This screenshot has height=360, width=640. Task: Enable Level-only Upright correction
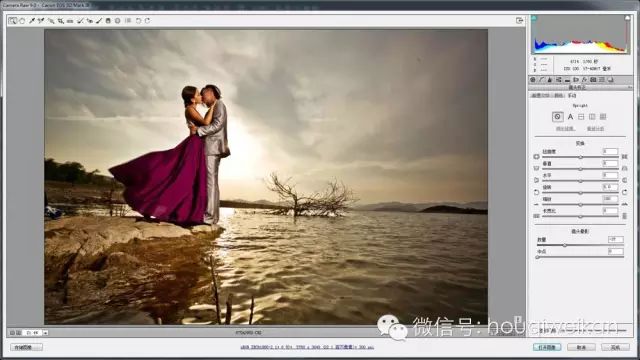(x=581, y=117)
